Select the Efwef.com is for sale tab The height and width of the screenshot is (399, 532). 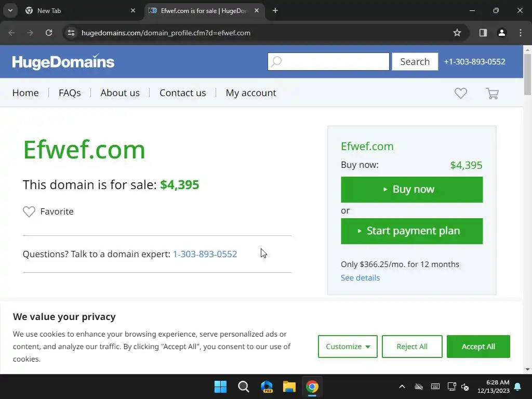click(205, 11)
